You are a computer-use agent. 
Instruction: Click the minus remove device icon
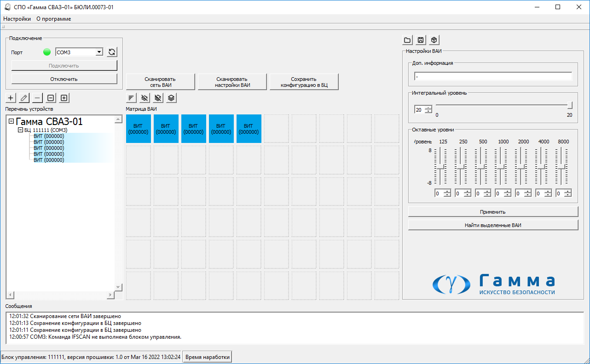[38, 98]
